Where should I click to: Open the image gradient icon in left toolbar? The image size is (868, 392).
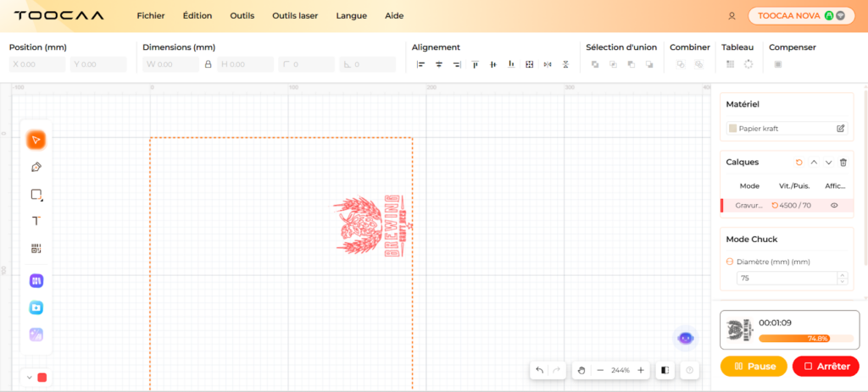(36, 334)
